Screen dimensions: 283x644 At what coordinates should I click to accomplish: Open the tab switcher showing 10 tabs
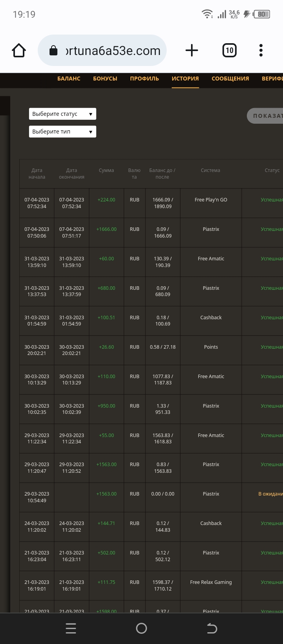tap(230, 51)
